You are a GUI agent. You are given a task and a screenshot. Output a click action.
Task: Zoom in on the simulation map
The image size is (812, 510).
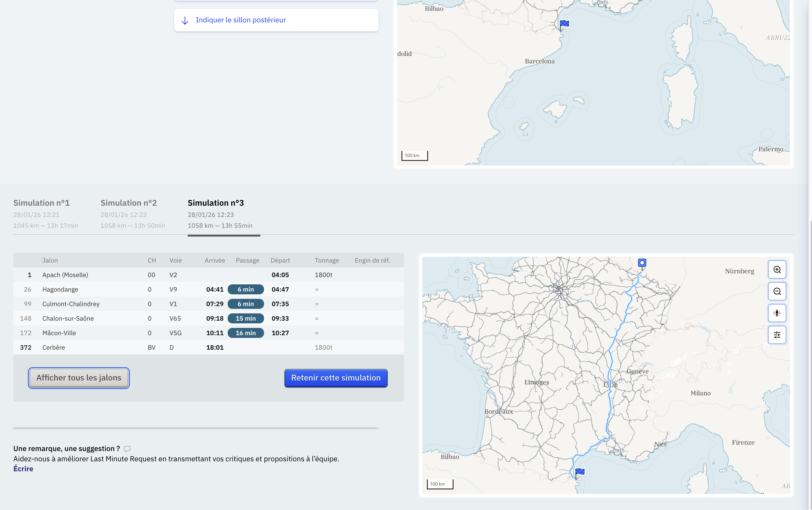(777, 270)
